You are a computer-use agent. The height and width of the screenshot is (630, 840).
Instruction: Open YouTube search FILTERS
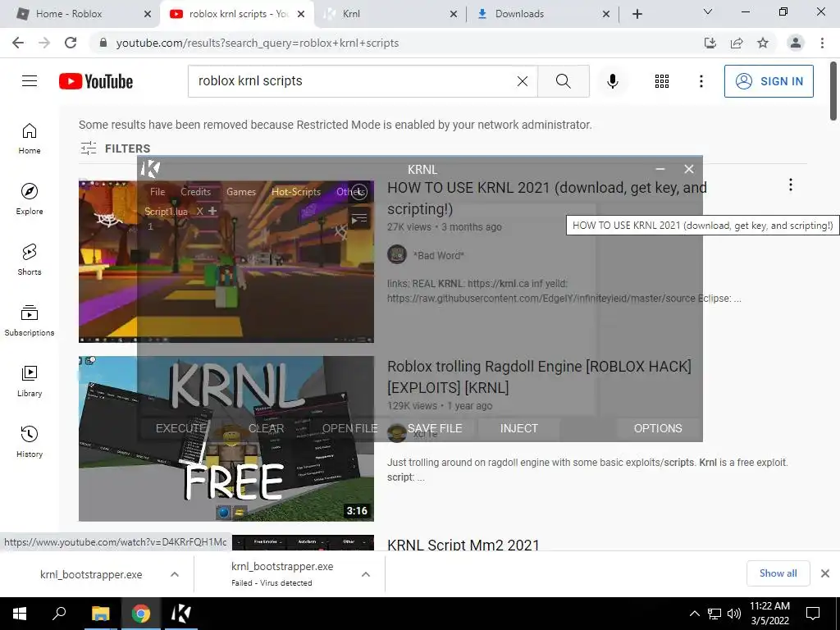pyautogui.click(x=115, y=148)
